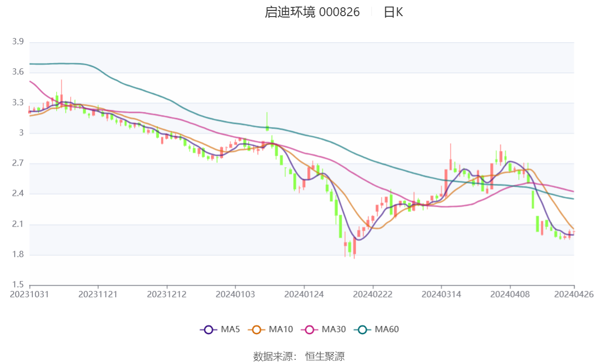Click the 20240314 x-axis date label
The width and height of the screenshot is (598, 364).
(x=441, y=295)
